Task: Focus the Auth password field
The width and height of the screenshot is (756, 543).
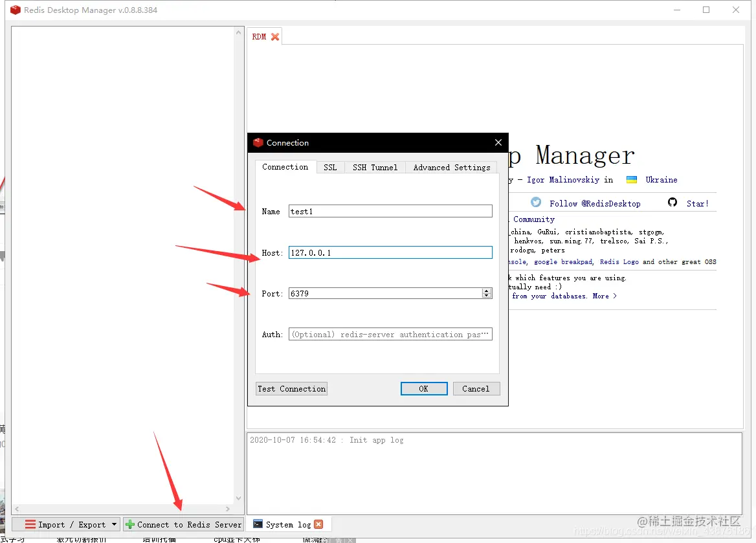Action: [x=390, y=334]
